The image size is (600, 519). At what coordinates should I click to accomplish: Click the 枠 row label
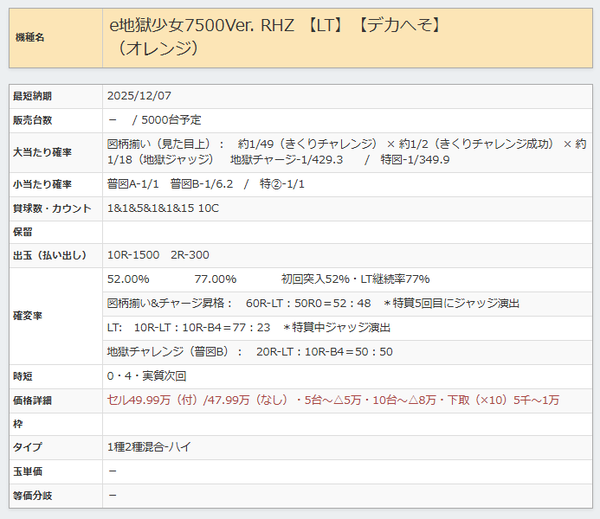click(x=18, y=424)
